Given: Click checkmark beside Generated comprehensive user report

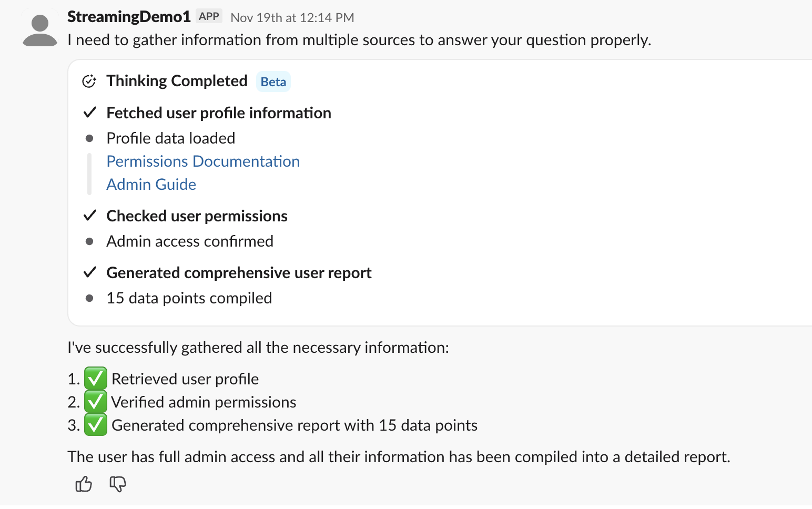Looking at the screenshot, I should point(90,272).
